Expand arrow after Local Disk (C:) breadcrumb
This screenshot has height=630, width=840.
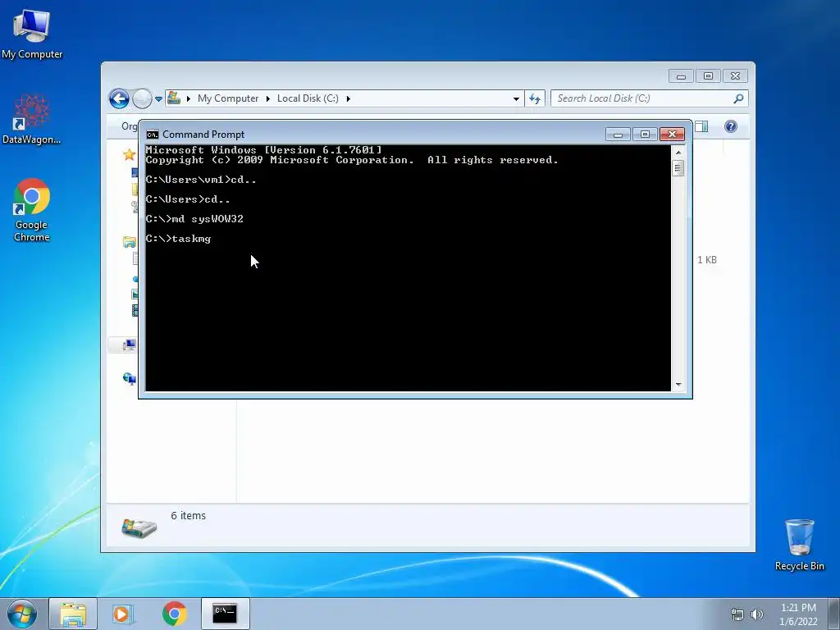pos(348,98)
